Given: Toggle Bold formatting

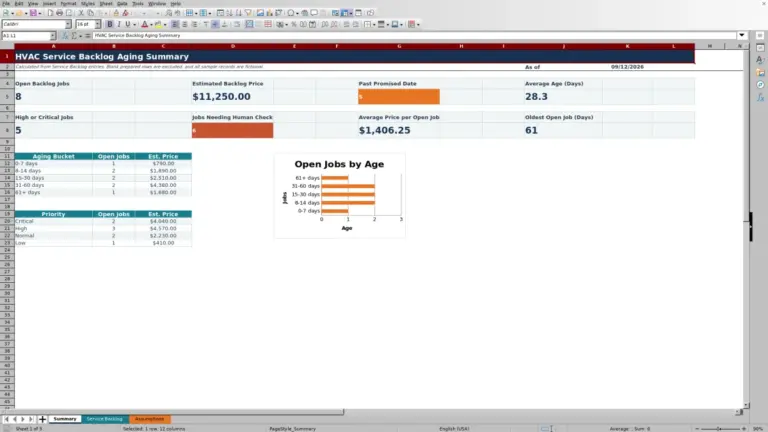Looking at the screenshot, I should 110,24.
